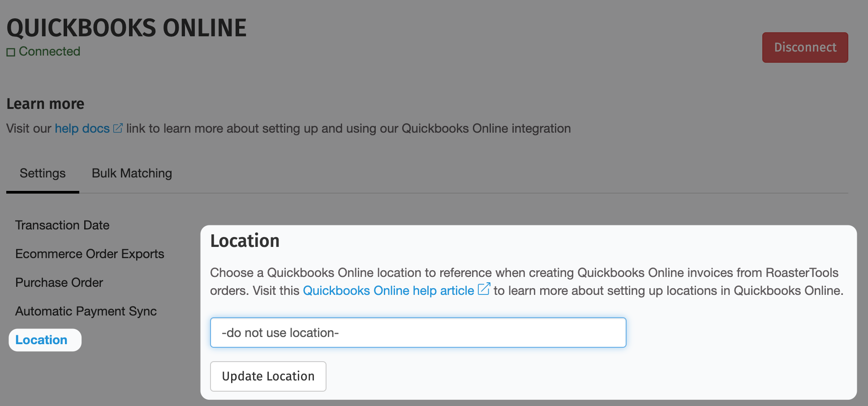
Task: Click the red Disconnect button
Action: 805,48
